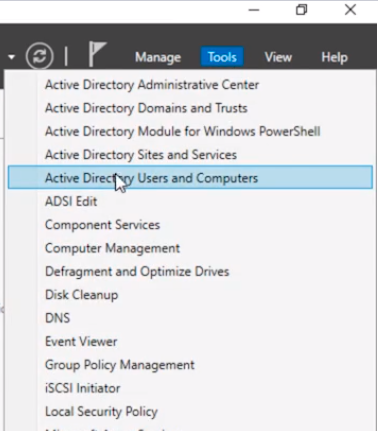Open the Help menu
378x431 pixels.
(334, 57)
